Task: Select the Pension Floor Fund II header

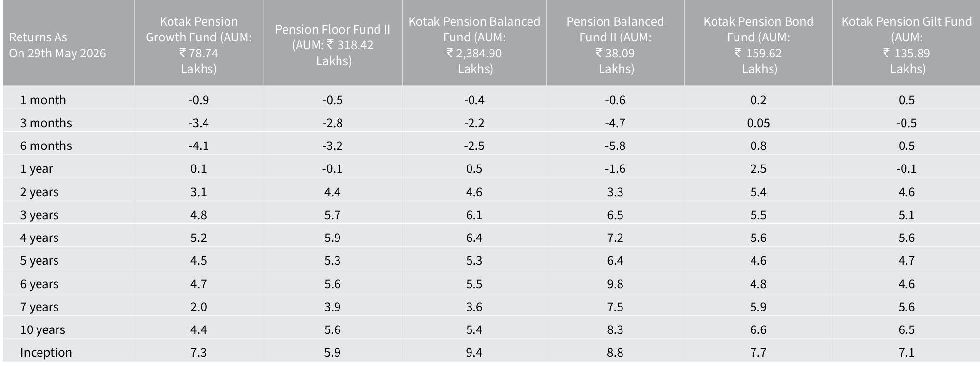Action: click(x=333, y=45)
